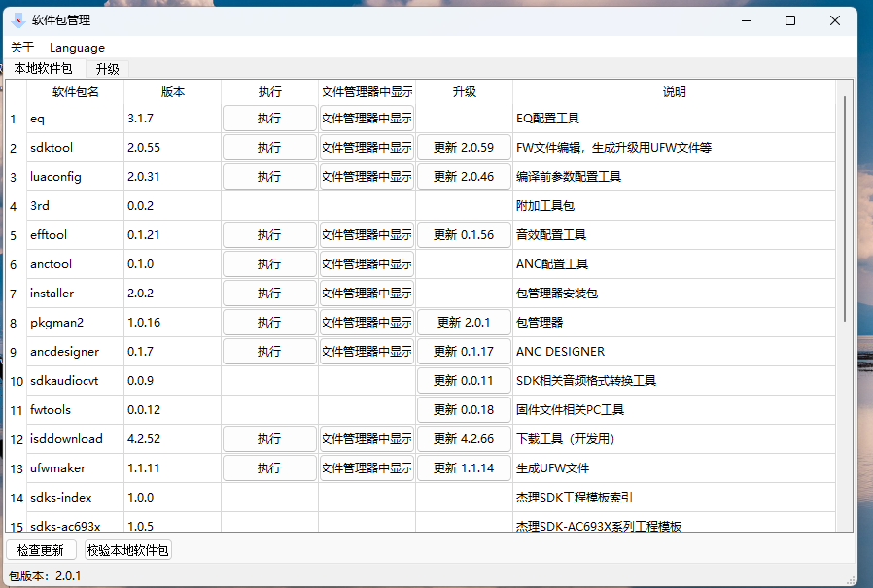Screen dimensions: 873x588
Task: Run the eq package with 执行
Action: pyautogui.click(x=269, y=118)
